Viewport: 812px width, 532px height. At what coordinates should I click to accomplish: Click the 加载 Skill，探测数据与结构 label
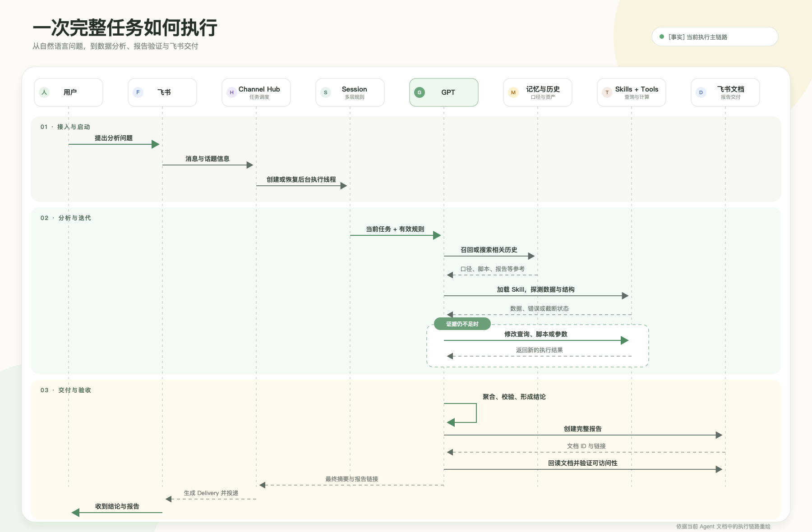[536, 289]
